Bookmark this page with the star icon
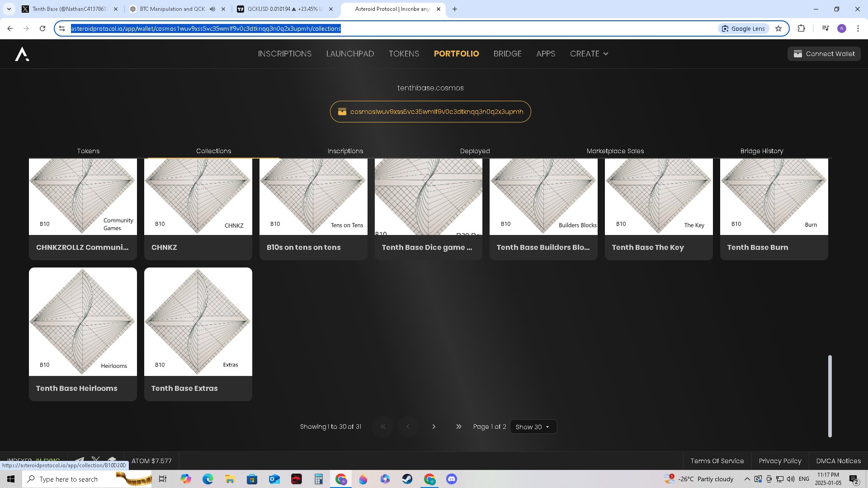This screenshot has height=488, width=868. tap(778, 28)
